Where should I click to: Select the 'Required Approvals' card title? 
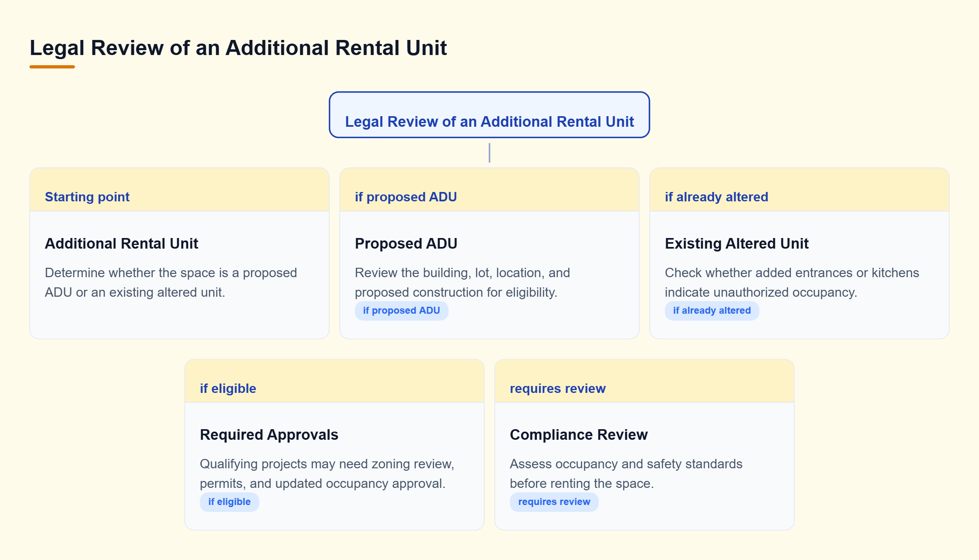coord(269,434)
